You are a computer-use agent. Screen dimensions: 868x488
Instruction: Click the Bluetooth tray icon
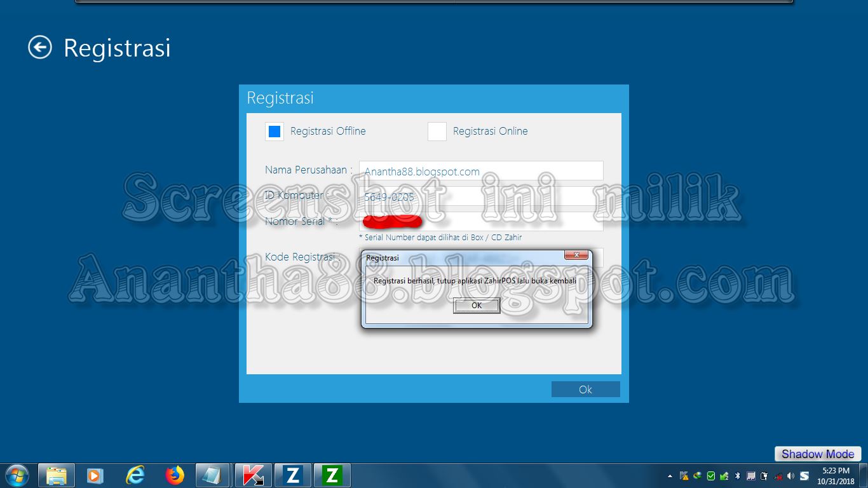coord(738,476)
